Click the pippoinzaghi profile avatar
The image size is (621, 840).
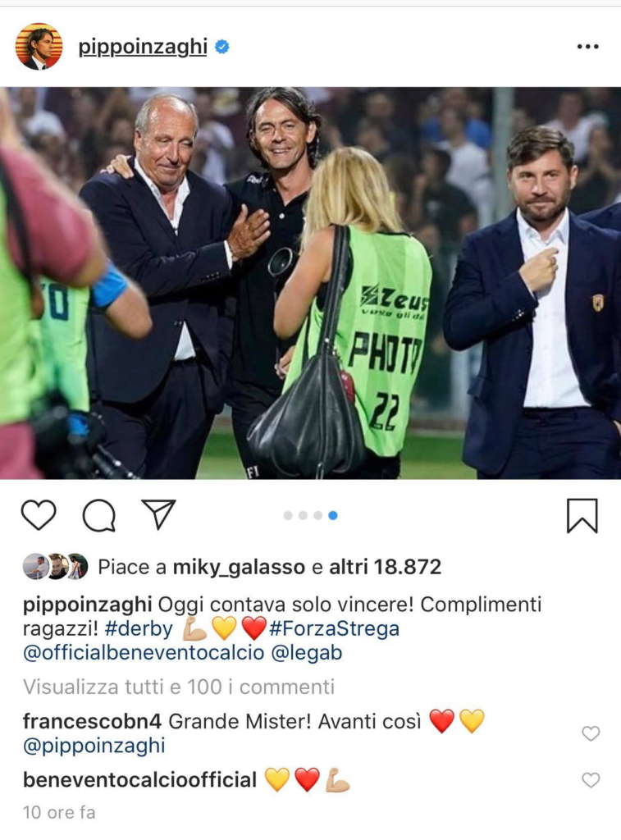coord(39,47)
